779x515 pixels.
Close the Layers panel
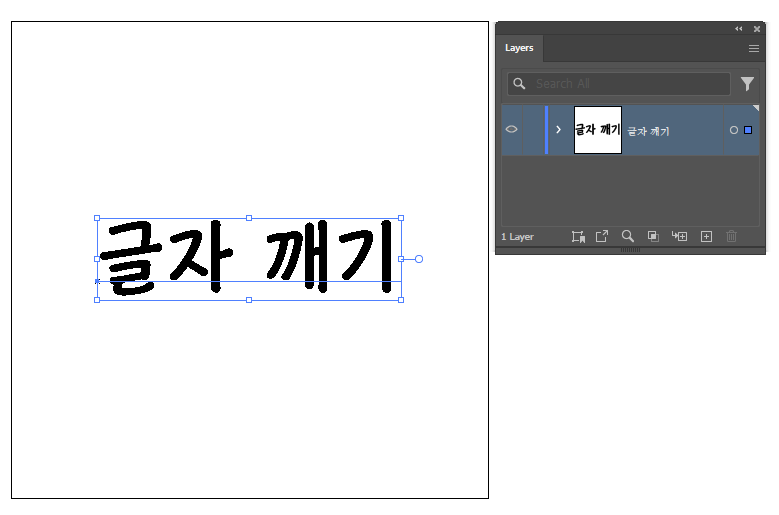(x=757, y=29)
